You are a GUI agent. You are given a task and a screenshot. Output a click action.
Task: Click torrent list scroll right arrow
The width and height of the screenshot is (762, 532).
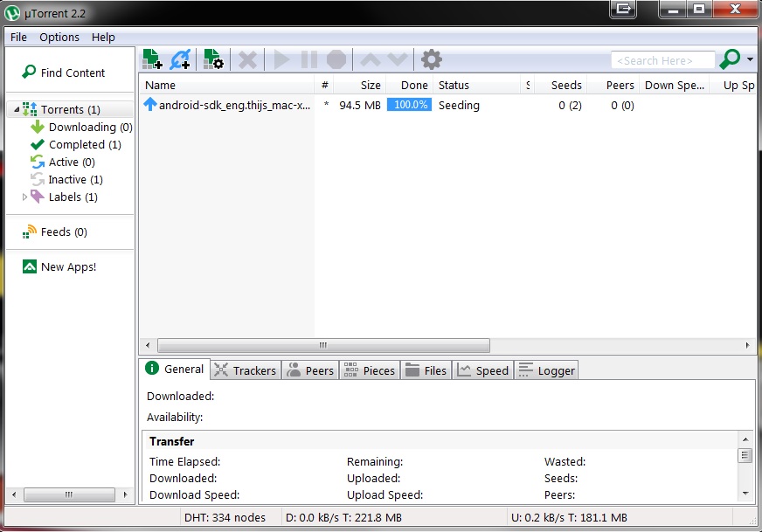pos(747,345)
